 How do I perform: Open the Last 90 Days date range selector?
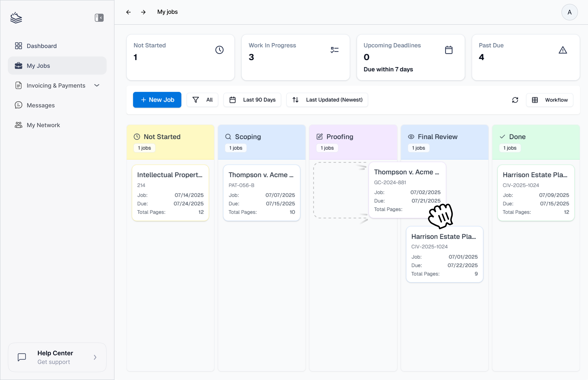[252, 100]
